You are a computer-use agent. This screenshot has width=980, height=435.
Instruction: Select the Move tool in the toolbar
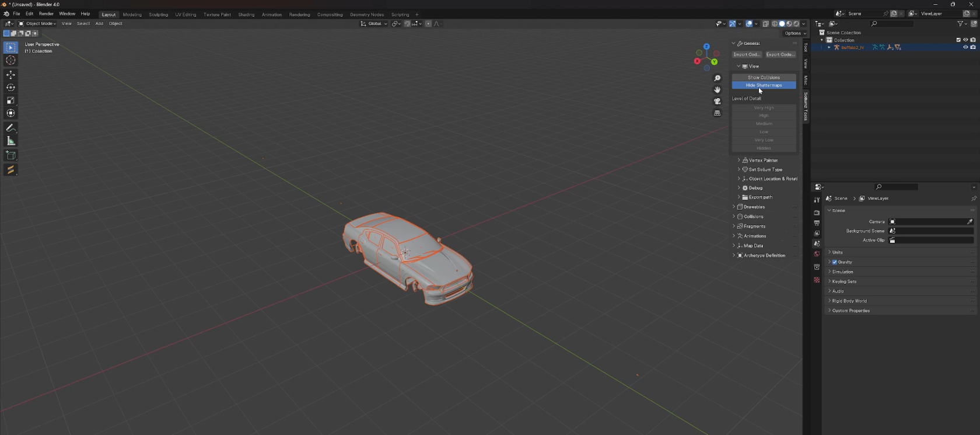pos(10,75)
